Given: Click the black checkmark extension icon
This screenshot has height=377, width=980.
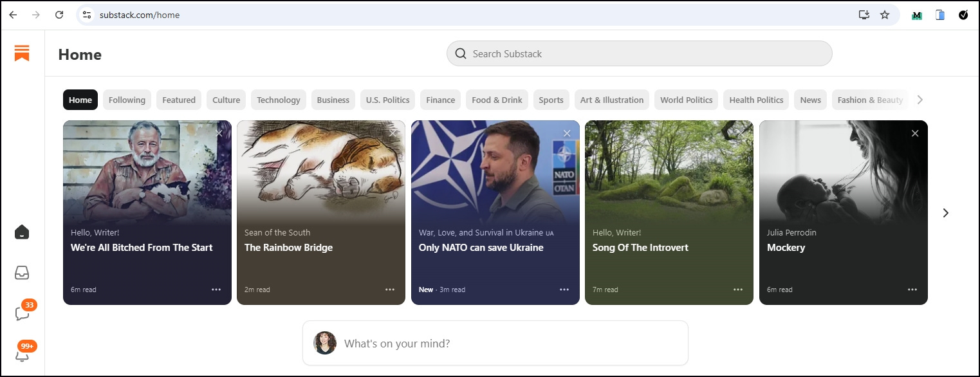Looking at the screenshot, I should point(963,15).
